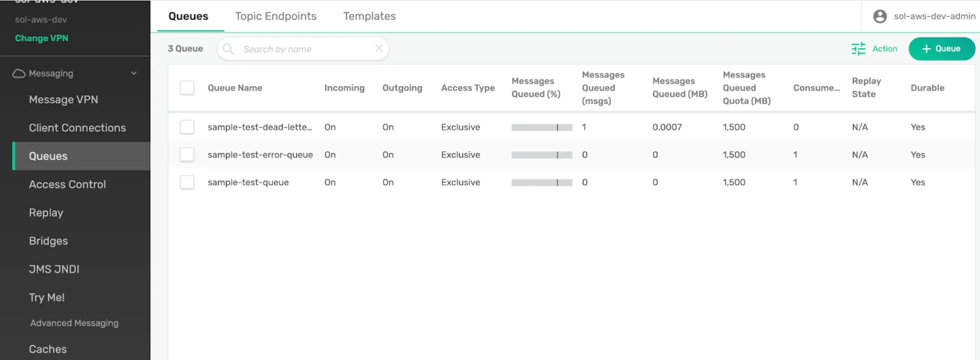Image resolution: width=980 pixels, height=360 pixels.
Task: Click the search magnifier icon
Action: tap(228, 49)
